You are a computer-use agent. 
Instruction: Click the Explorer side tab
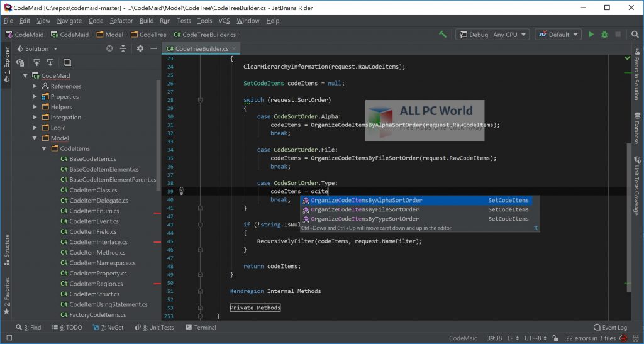tap(6, 64)
